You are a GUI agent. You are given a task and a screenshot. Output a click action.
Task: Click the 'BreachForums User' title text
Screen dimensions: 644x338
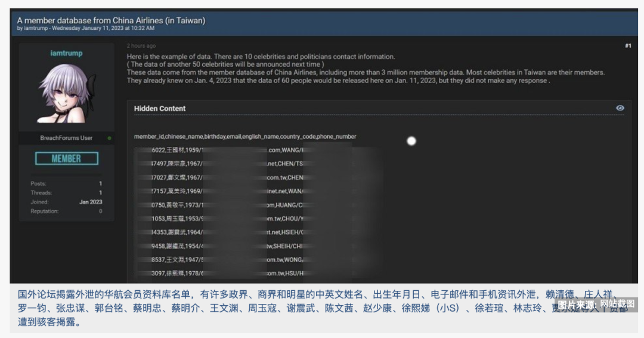(66, 138)
